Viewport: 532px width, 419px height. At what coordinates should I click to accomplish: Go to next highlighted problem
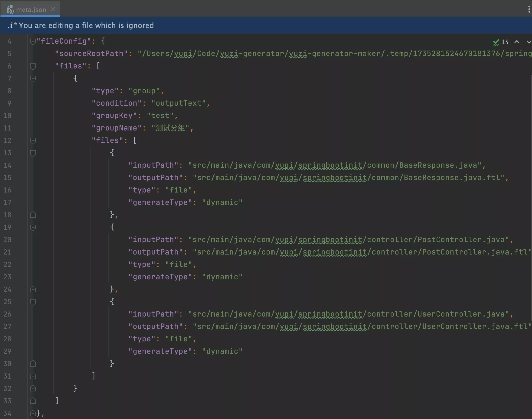point(529,42)
